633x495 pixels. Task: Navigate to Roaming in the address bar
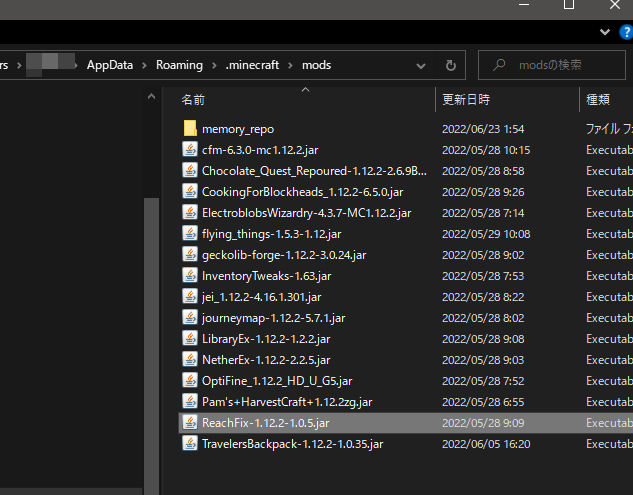(179, 65)
